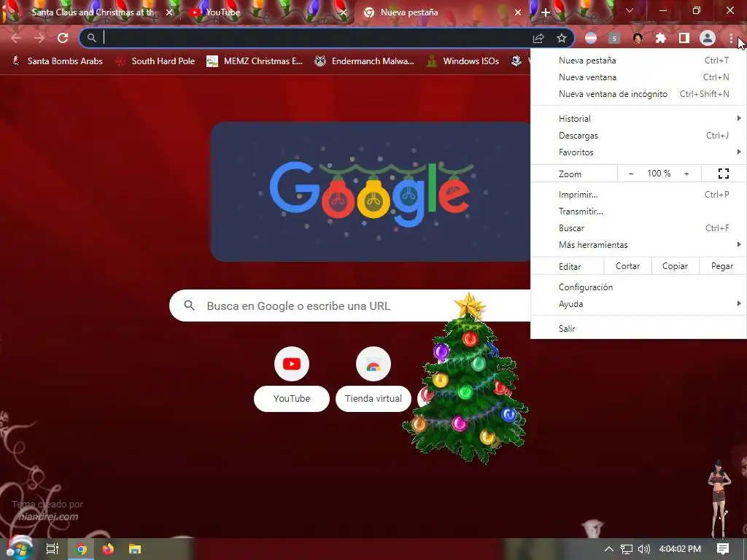Open Task View on taskbar
This screenshot has height=560, width=747.
[x=52, y=549]
